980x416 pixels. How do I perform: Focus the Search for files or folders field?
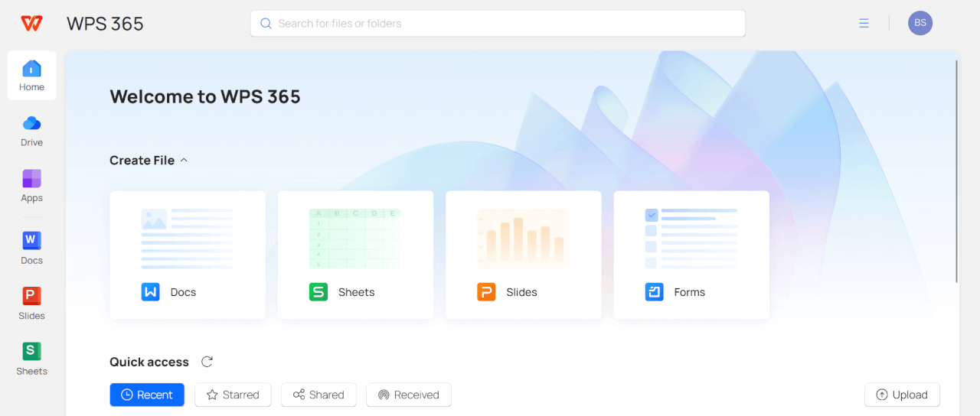click(x=498, y=24)
